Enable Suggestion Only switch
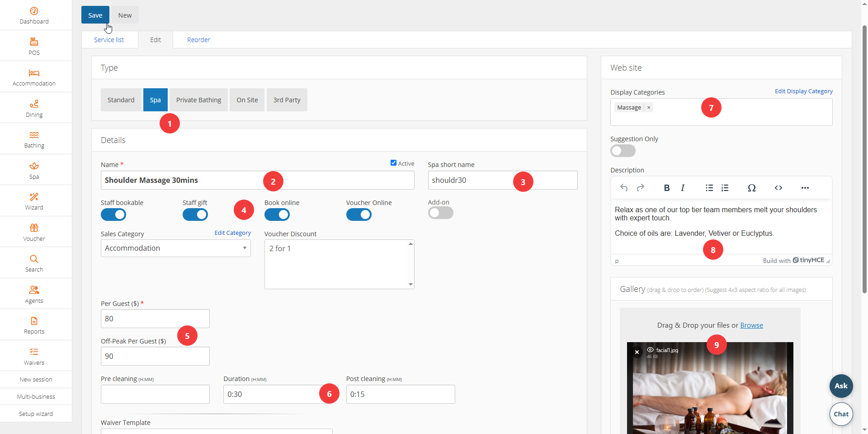 coord(623,151)
